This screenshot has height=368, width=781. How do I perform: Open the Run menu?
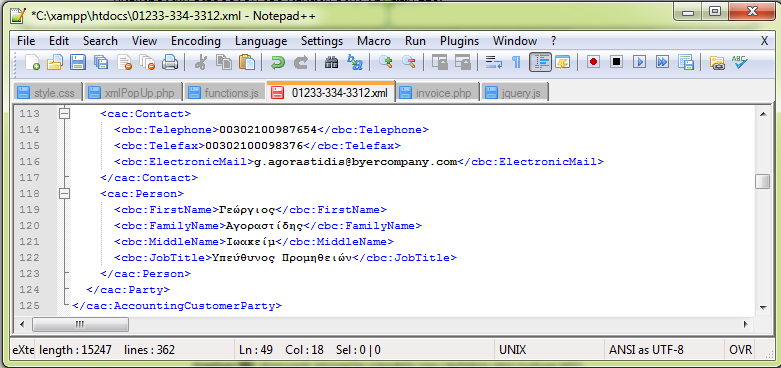(x=415, y=41)
